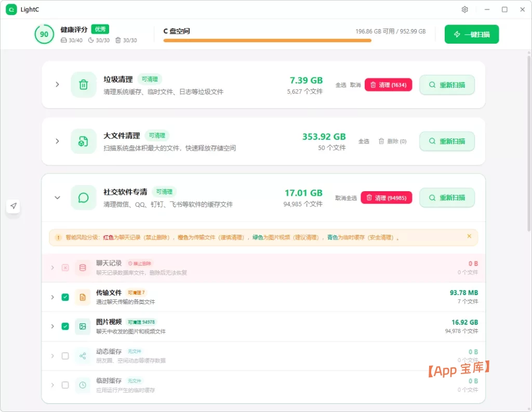The width and height of the screenshot is (532, 412).
Task: Uncheck the 传输文件 checkbox
Action: [65, 297]
